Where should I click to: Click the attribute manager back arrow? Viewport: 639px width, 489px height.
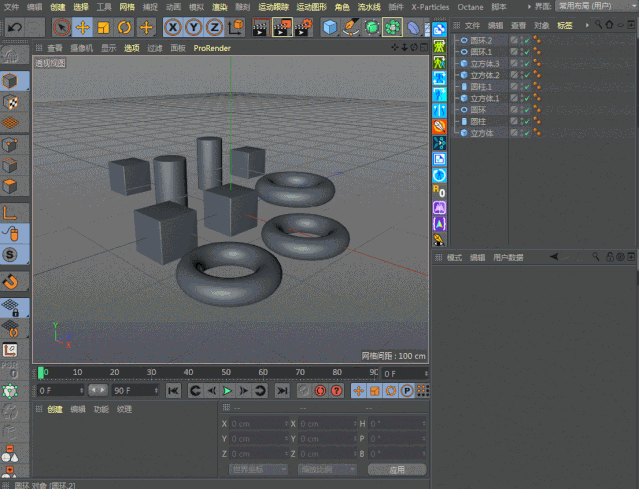[x=554, y=256]
